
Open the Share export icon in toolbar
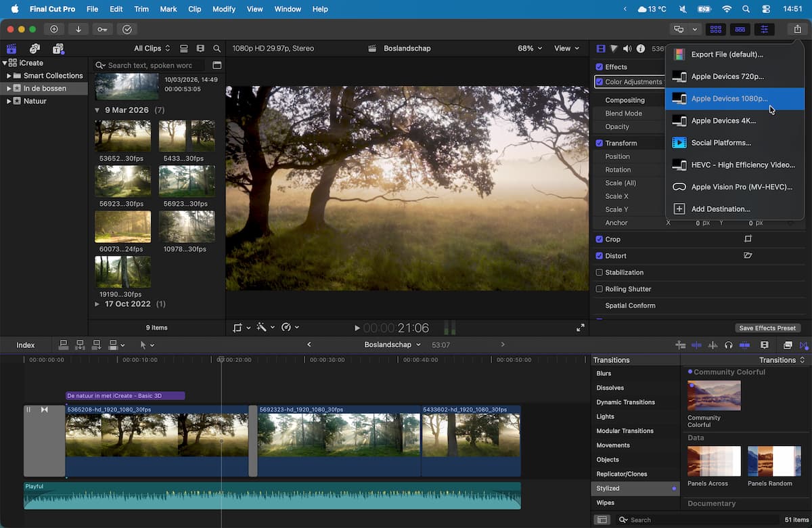click(x=797, y=29)
